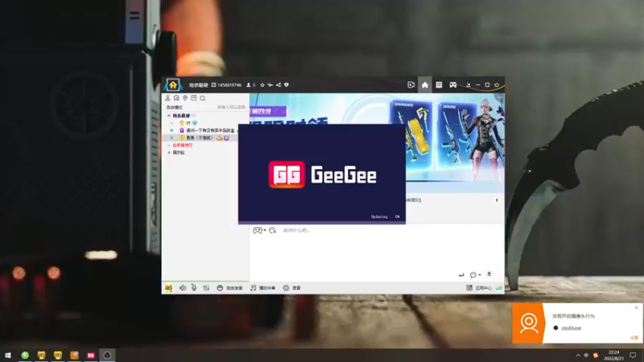Screen dimensions: 644x362
Task: Open the emoji font icon above chat
Action: click(272, 230)
